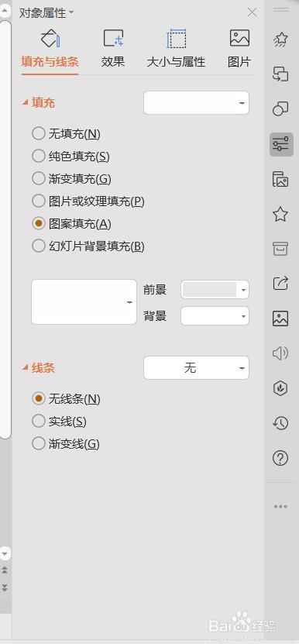Open the line style dropdown showing 无
The image size is (299, 644).
[x=196, y=367]
